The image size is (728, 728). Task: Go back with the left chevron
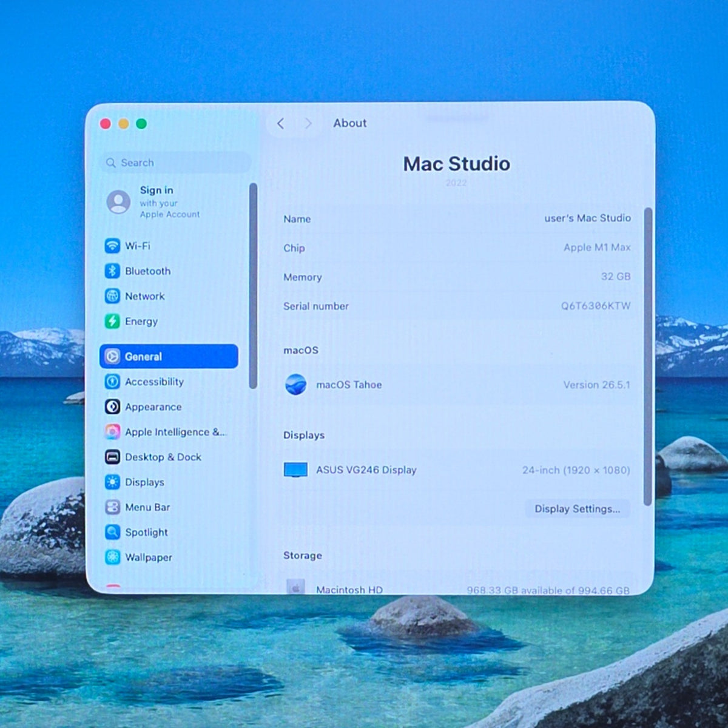click(x=280, y=124)
